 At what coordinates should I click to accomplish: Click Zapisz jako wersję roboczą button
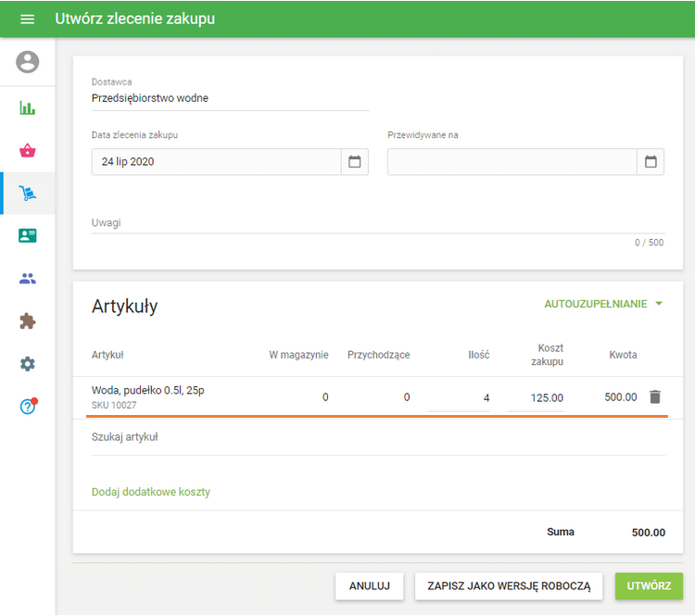coord(509,586)
